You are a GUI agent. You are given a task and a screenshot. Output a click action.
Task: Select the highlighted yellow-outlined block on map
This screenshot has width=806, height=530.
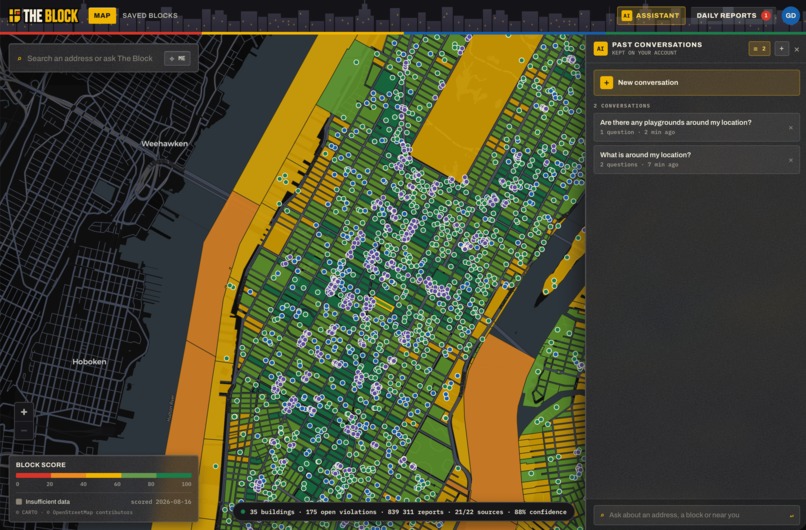(x=383, y=304)
